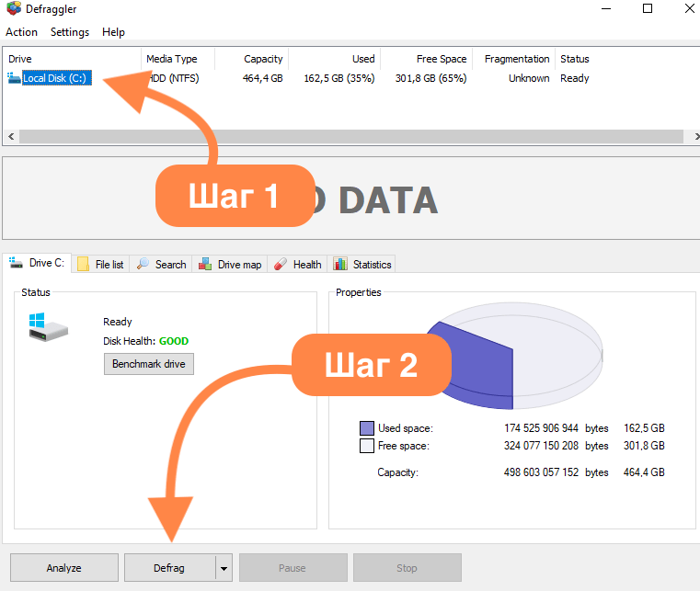
Task: Click the 464,4 GB capacity cell
Action: pyautogui.click(x=262, y=78)
